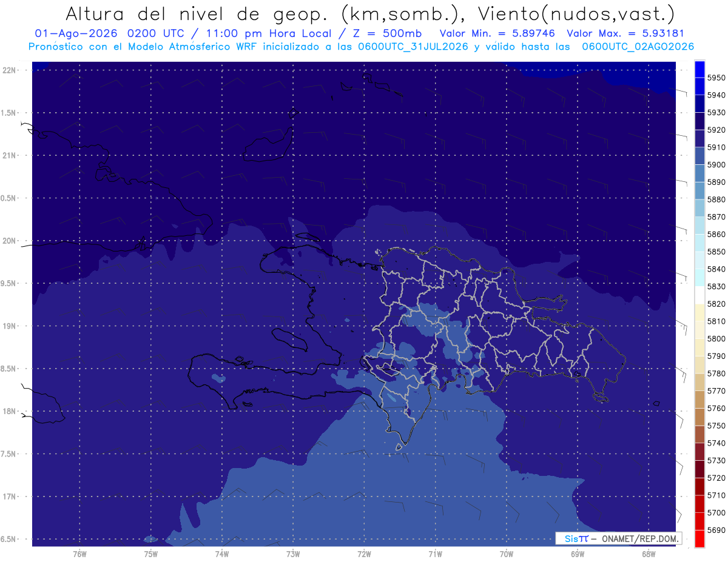Image resolution: width=728 pixels, height=562 pixels.
Task: Click the latitude axis label "19N"
Action: [9, 326]
